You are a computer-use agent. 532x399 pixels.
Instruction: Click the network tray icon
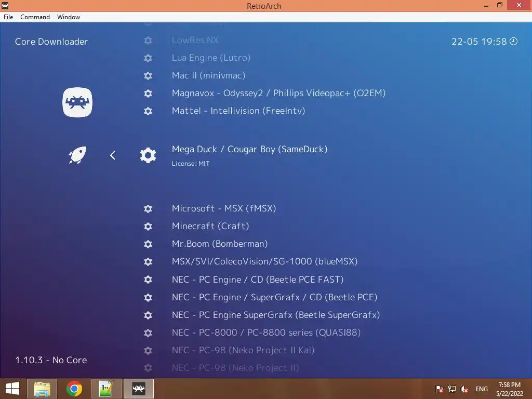point(451,389)
